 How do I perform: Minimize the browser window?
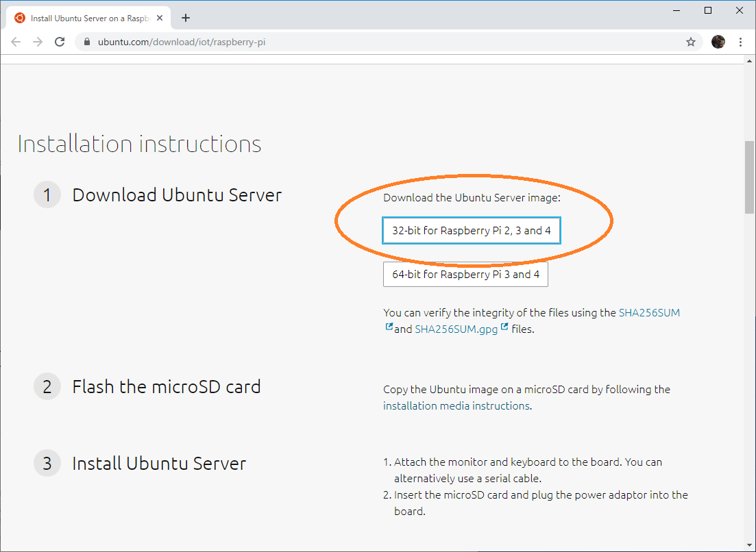click(676, 10)
